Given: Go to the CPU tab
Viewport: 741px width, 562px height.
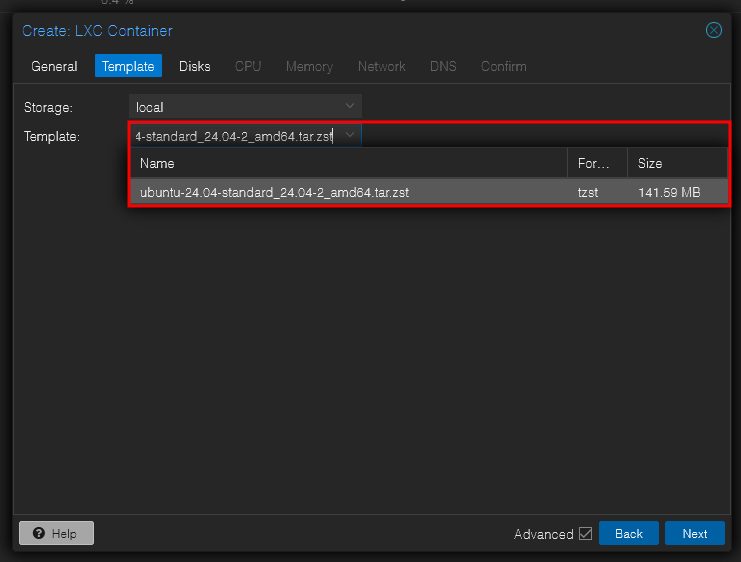Looking at the screenshot, I should 248,66.
